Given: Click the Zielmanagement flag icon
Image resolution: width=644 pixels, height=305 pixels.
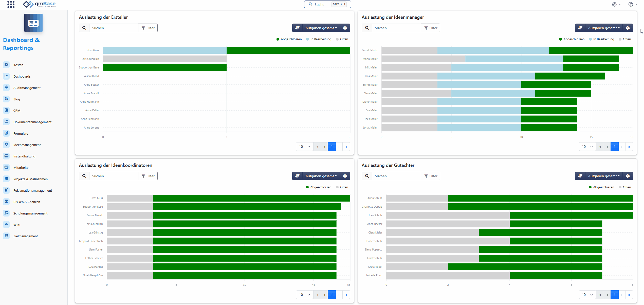Looking at the screenshot, I should coord(6,236).
